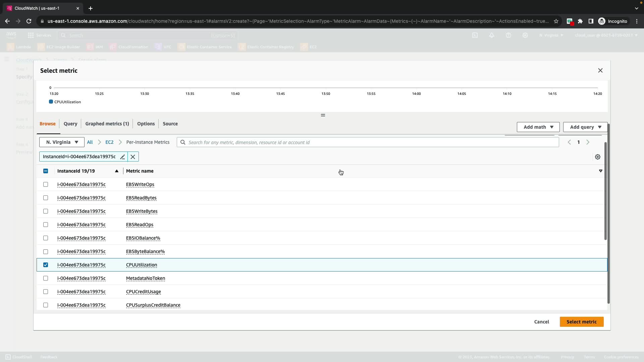
Task: Bookmark page with star icon
Action: [556, 21]
